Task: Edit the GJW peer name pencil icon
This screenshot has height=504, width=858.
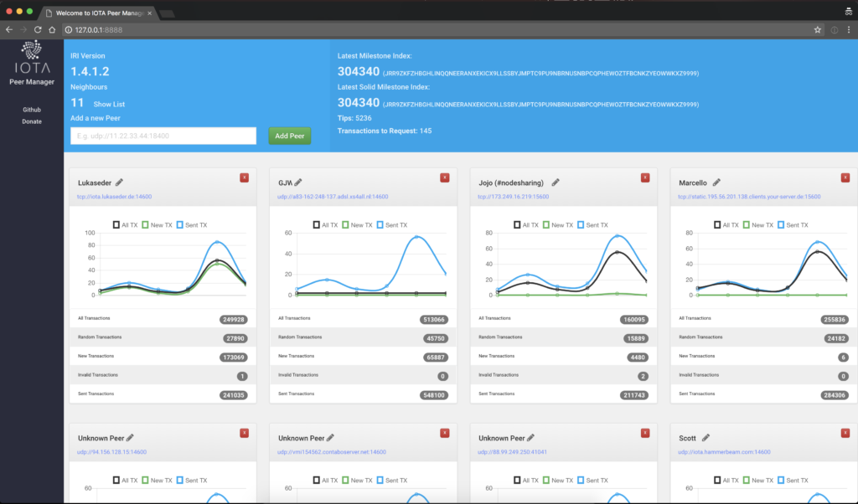Action: [298, 183]
